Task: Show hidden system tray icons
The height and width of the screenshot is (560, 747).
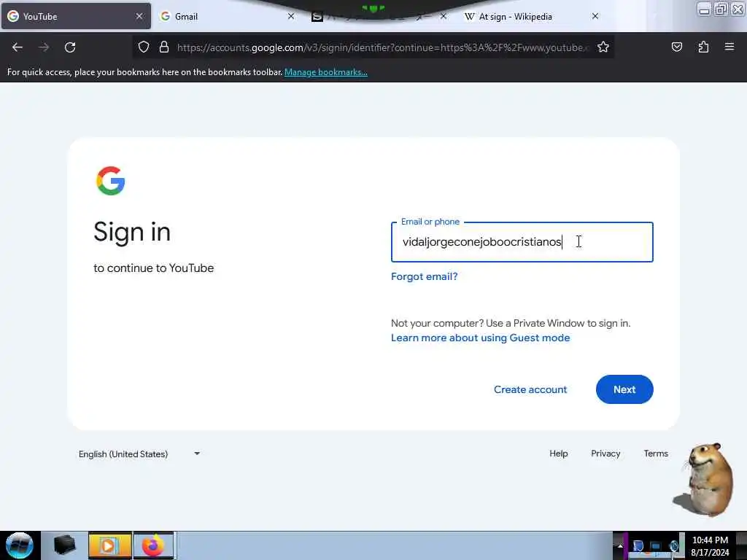Action: [x=620, y=546]
